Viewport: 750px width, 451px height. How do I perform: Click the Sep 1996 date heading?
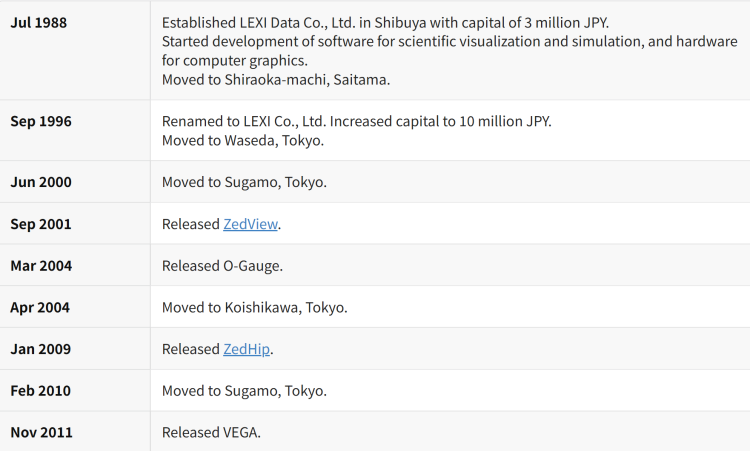click(41, 121)
